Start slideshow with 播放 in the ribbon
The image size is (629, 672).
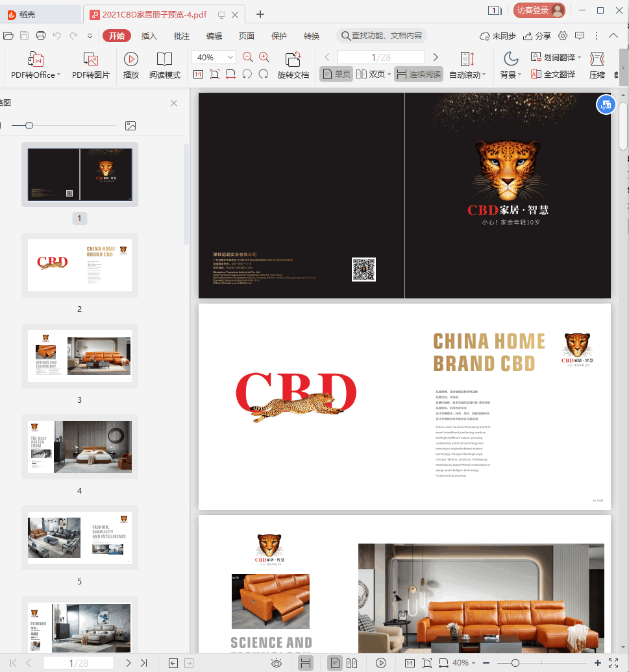tap(130, 66)
